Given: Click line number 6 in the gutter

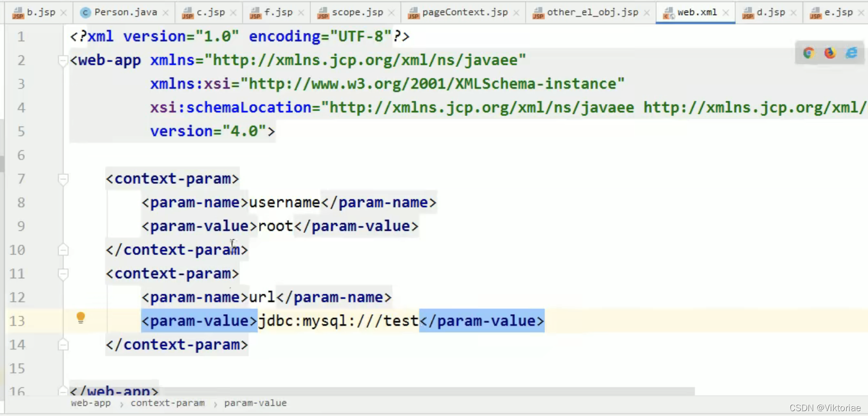Looking at the screenshot, I should point(21,155).
